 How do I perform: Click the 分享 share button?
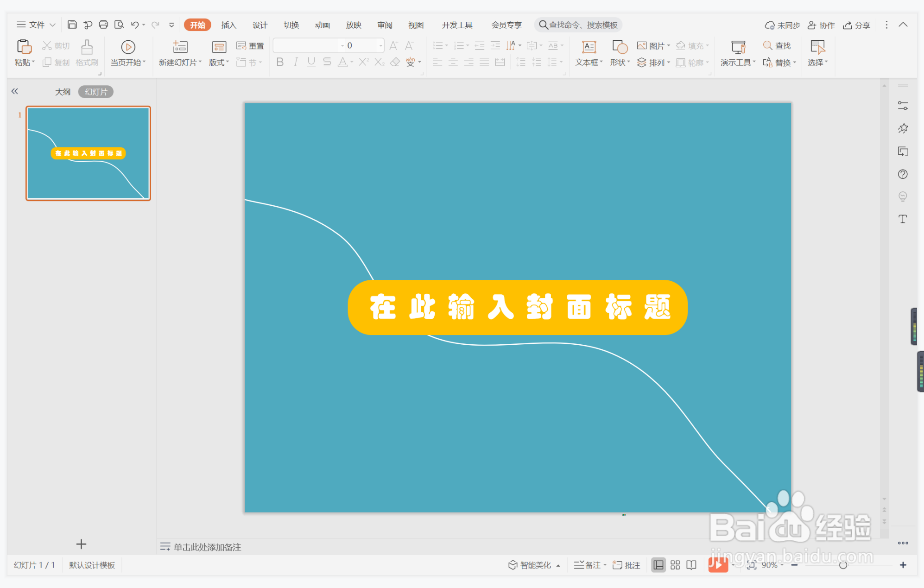point(856,25)
